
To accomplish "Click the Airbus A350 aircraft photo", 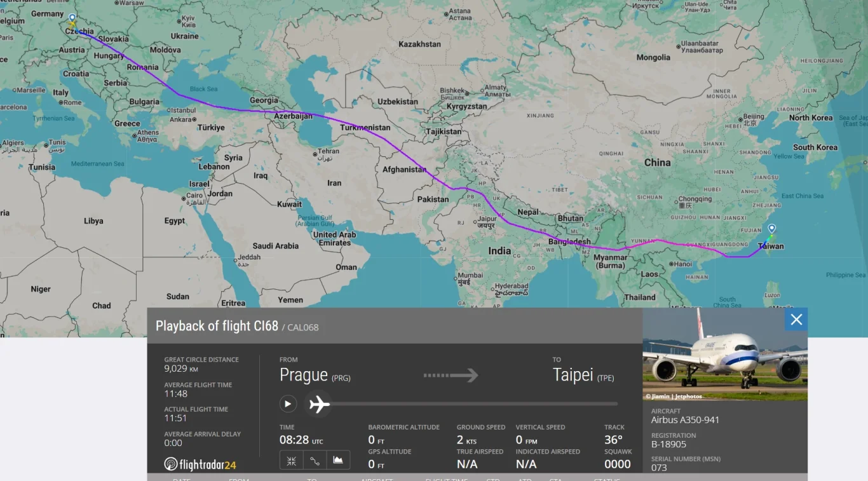I will [x=725, y=355].
